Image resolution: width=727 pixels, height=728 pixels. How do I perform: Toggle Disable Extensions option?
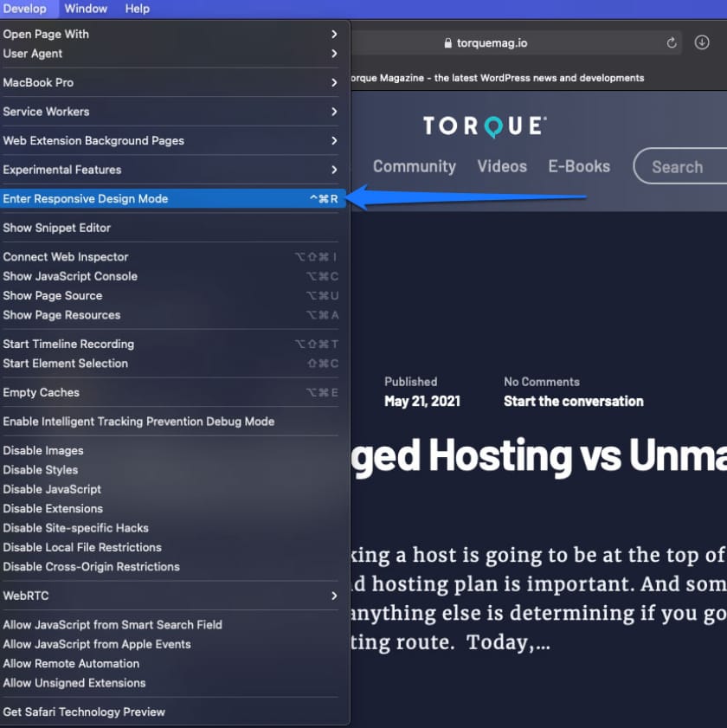170,509
